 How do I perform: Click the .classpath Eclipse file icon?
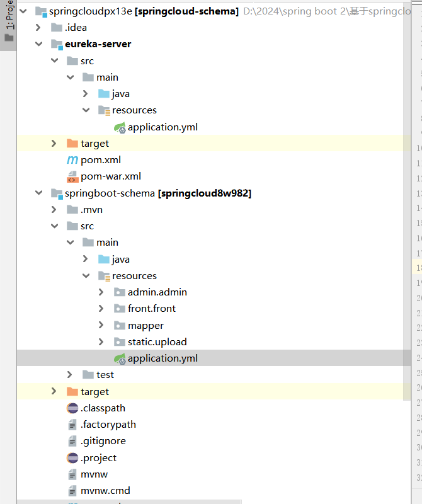click(72, 408)
